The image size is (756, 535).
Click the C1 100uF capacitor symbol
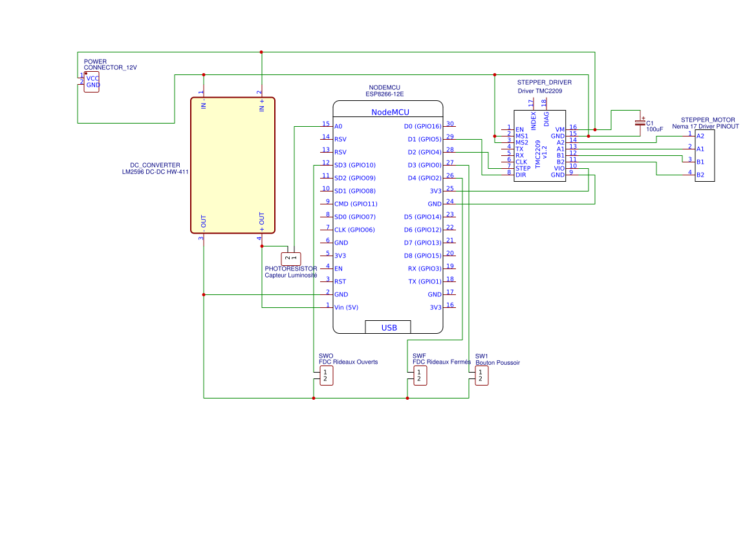pyautogui.click(x=640, y=123)
